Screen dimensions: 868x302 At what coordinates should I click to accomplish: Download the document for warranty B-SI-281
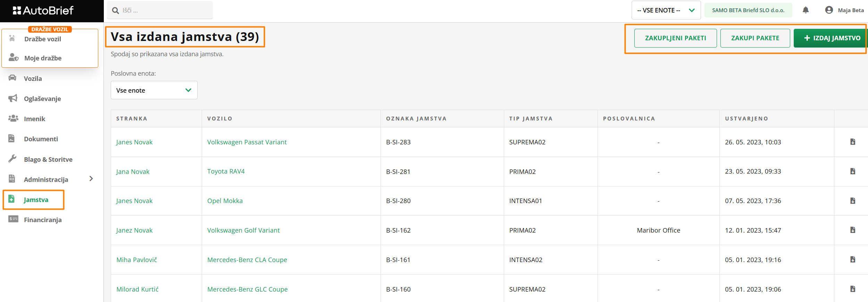pos(852,171)
